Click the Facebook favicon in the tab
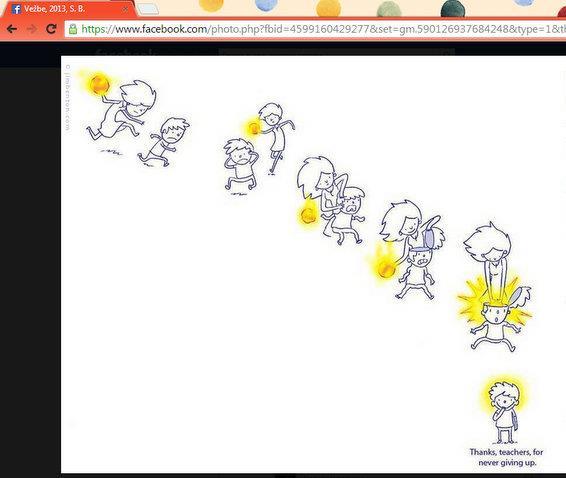 (16, 9)
